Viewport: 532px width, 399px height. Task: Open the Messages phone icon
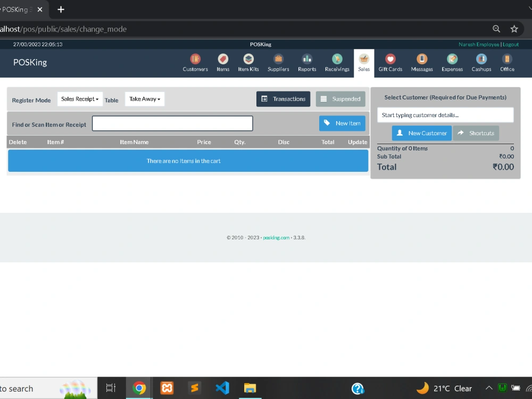[x=422, y=59]
